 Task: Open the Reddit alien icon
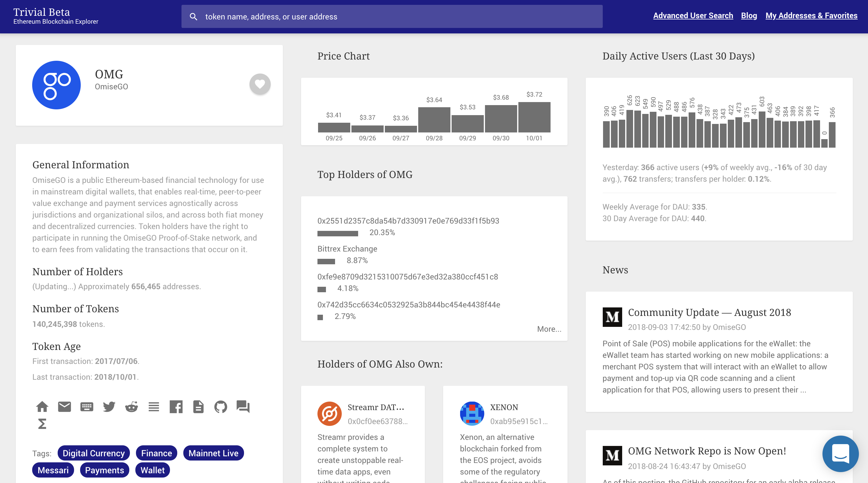(131, 407)
